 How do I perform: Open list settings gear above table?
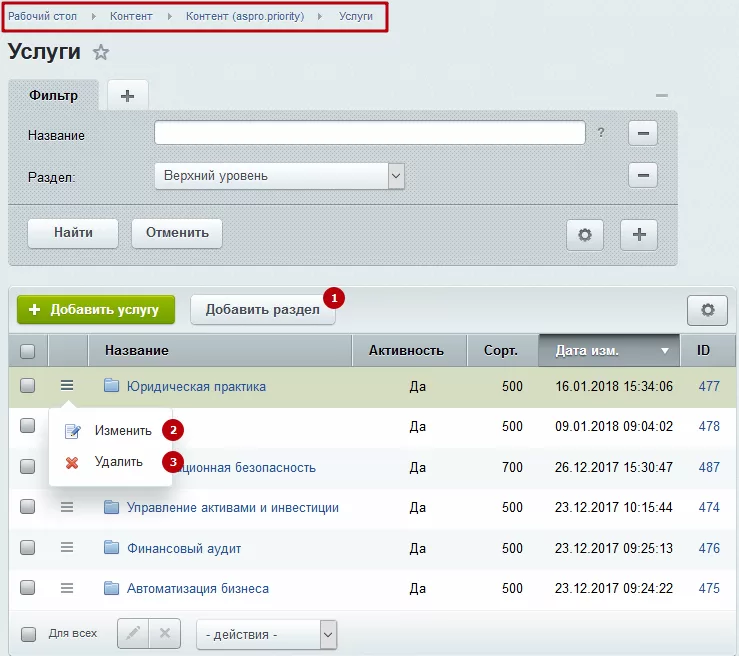coord(707,310)
